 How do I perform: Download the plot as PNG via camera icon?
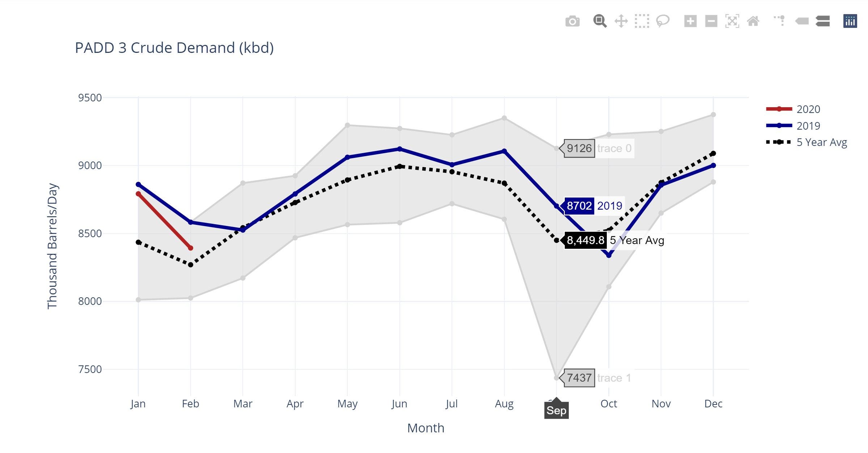point(573,22)
